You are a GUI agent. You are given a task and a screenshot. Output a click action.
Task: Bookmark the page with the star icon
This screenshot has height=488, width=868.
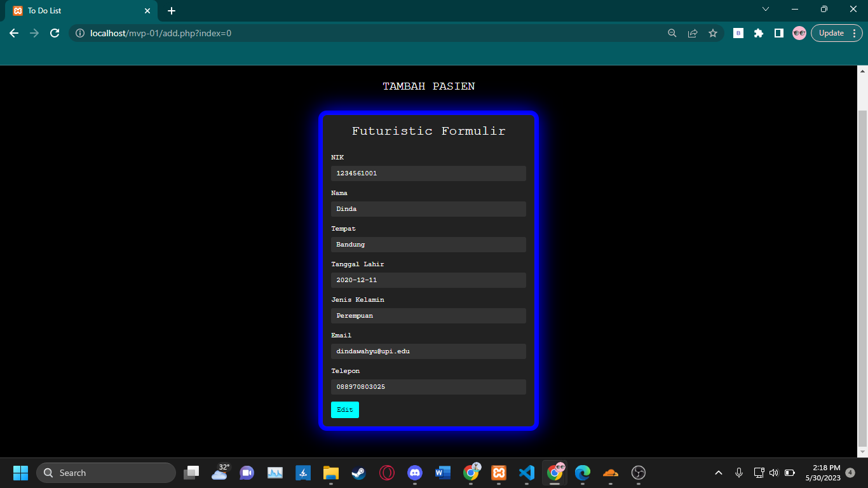[x=713, y=33]
